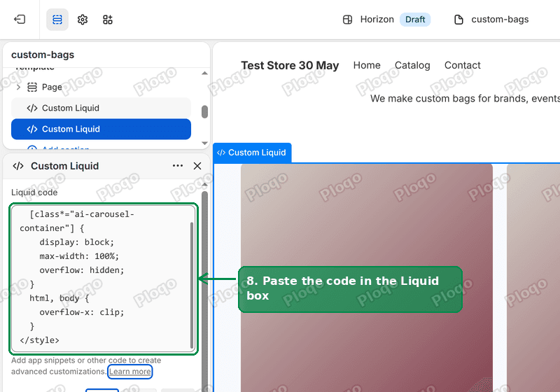Image resolution: width=560 pixels, height=392 pixels.
Task: Click the page document icon by custom-bags
Action: 458,20
